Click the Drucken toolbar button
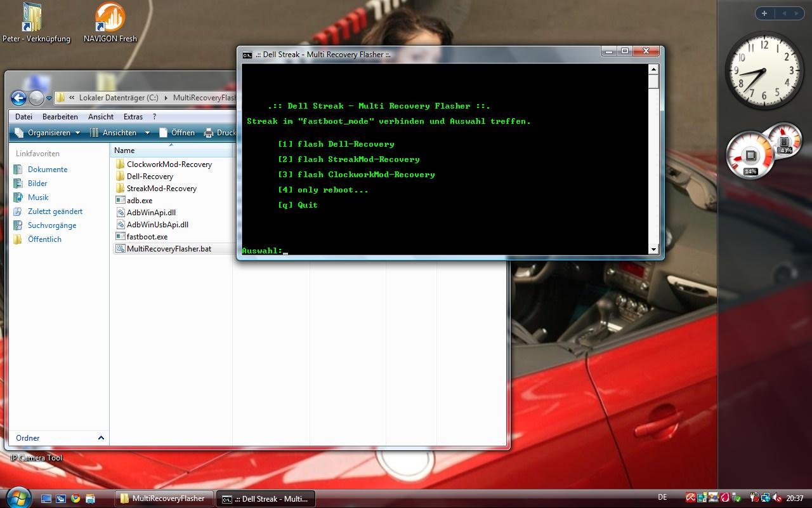Image resolution: width=812 pixels, height=508 pixels. [219, 133]
